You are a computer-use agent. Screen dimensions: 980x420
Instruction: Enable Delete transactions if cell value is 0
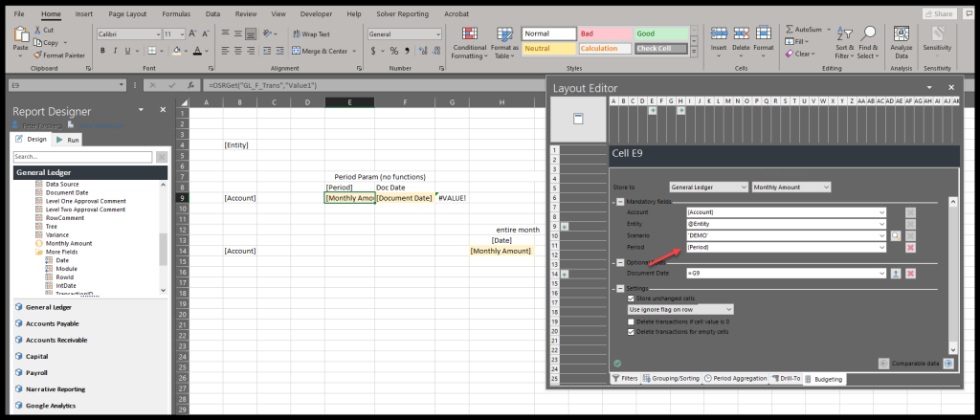631,321
